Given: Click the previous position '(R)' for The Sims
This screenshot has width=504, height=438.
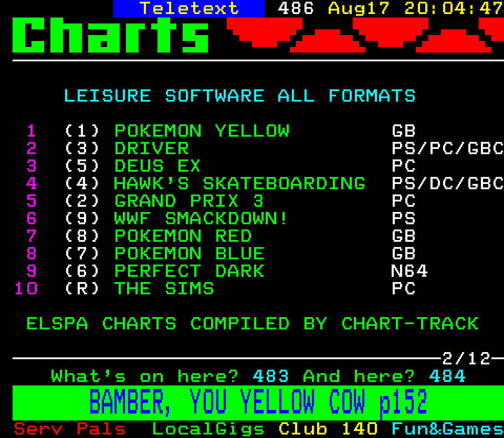Looking at the screenshot, I should [x=82, y=289].
